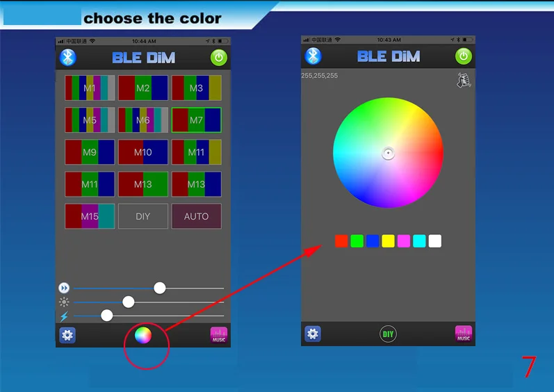Choose the blue color swatch
This screenshot has height=392, width=554.
pos(373,241)
